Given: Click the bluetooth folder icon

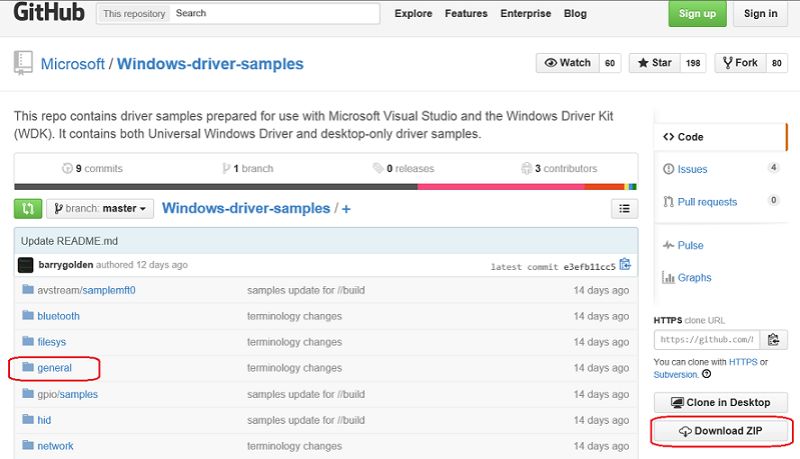Looking at the screenshot, I should 28,315.
